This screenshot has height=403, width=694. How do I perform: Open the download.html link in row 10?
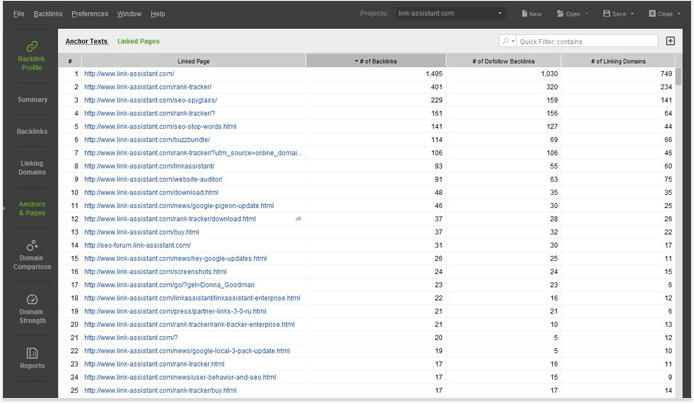151,192
